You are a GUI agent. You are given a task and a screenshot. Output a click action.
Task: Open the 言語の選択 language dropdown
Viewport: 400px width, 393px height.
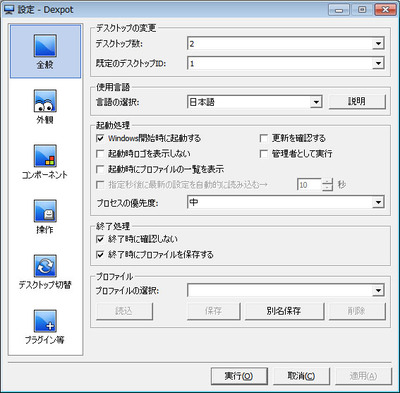pyautogui.click(x=316, y=102)
